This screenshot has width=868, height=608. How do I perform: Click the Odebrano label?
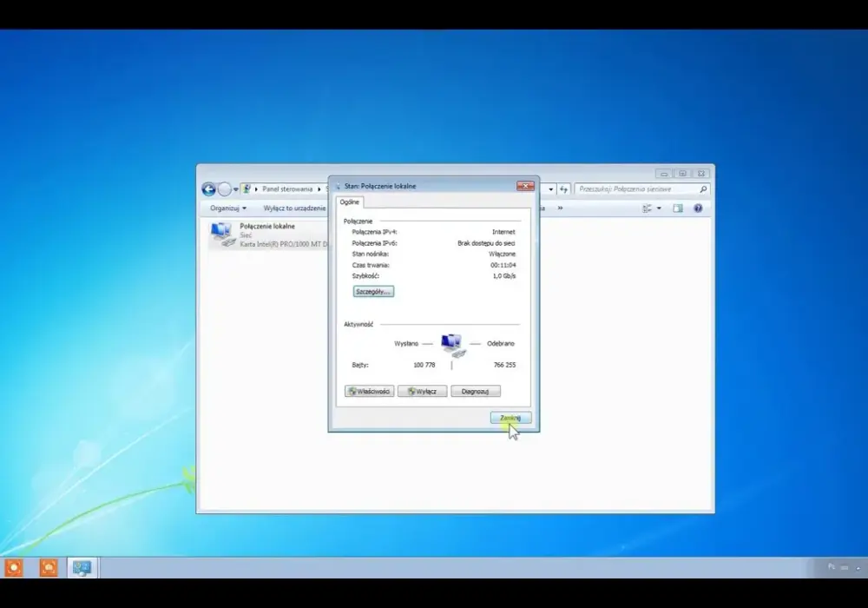coord(501,343)
